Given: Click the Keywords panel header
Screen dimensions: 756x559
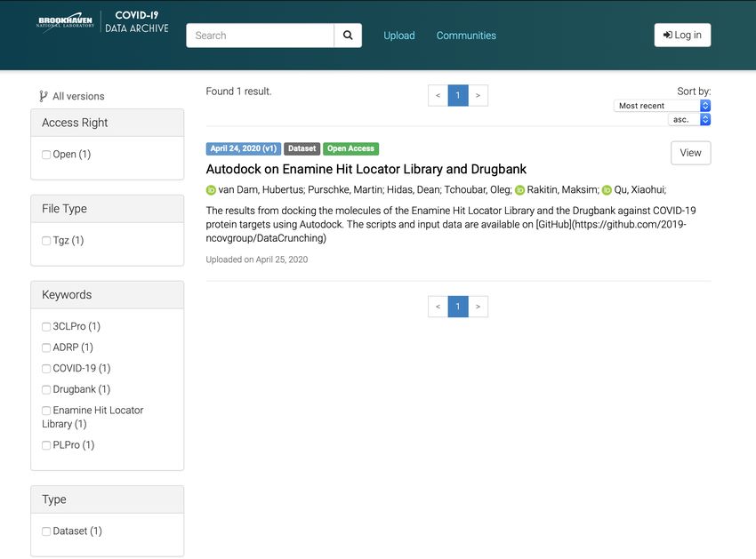Looking at the screenshot, I should [107, 295].
